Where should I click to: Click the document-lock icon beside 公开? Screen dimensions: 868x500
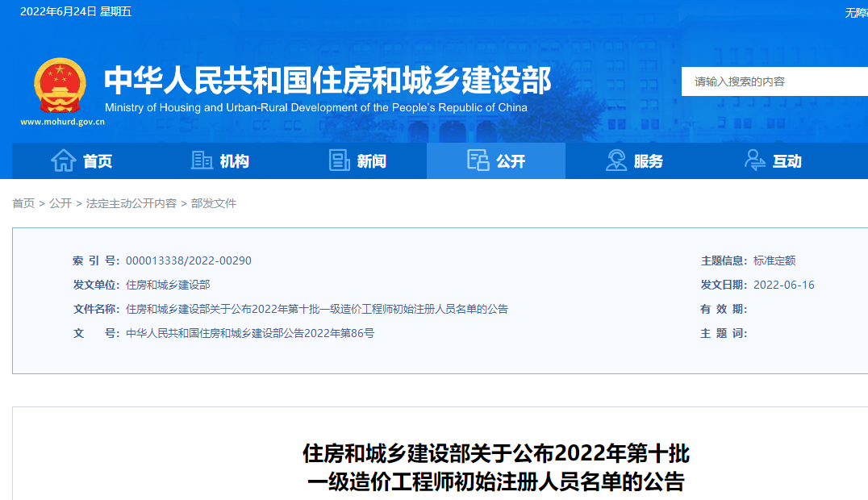click(478, 160)
